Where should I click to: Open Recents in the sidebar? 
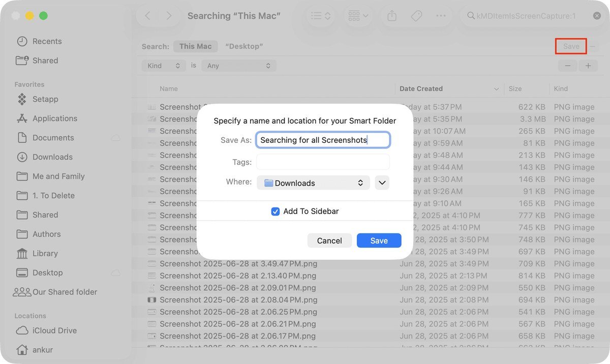[x=47, y=41]
